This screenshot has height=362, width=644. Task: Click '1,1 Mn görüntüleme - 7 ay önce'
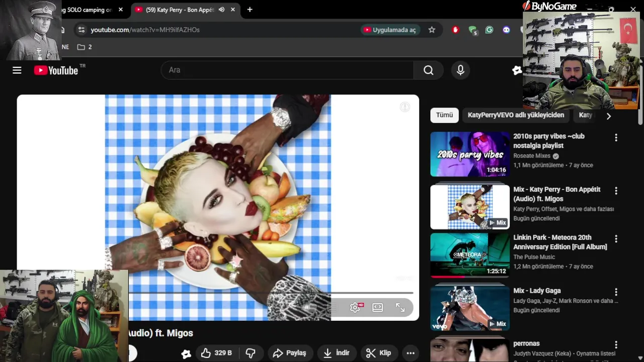pyautogui.click(x=553, y=165)
